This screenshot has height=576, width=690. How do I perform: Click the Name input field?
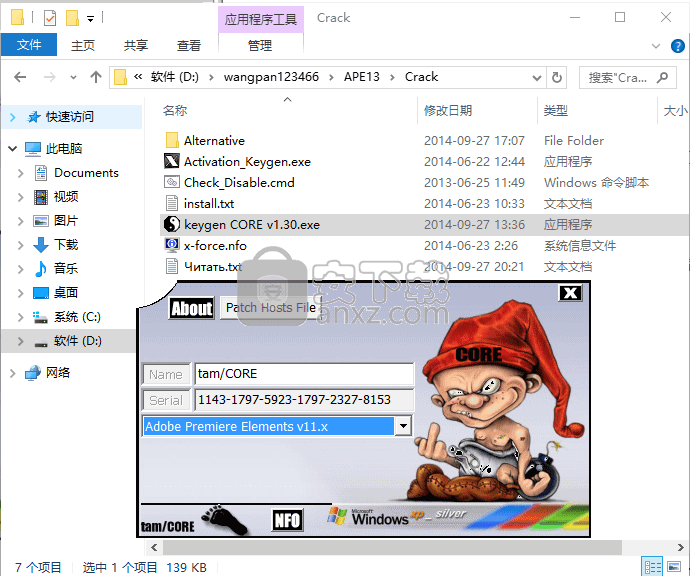[303, 374]
